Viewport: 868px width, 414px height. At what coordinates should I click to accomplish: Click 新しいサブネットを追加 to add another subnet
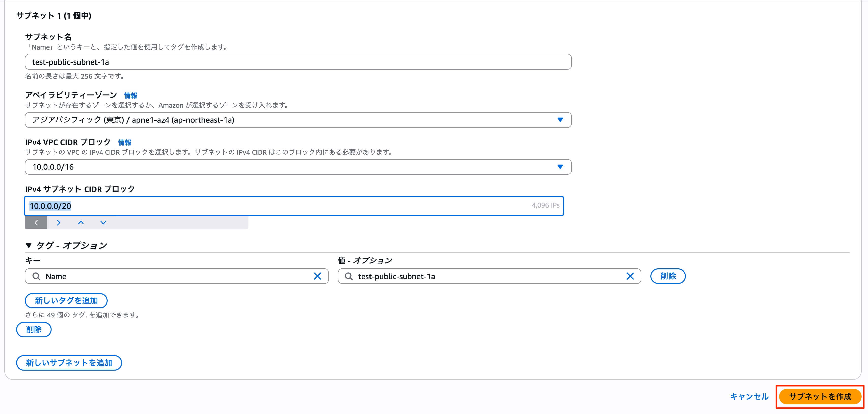69,363
